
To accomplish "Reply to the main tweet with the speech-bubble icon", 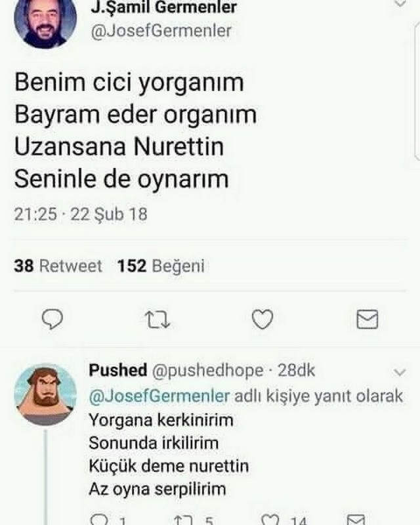I will (52, 319).
